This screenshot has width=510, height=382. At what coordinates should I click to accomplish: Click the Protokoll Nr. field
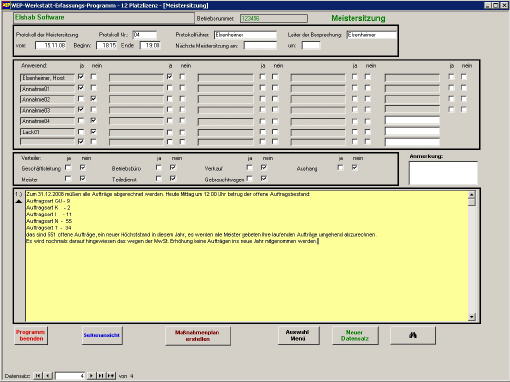145,35
